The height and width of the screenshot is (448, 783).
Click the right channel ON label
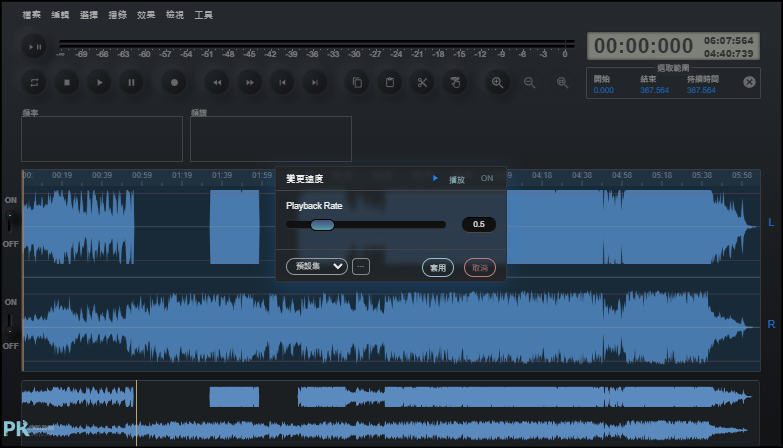pos(10,302)
